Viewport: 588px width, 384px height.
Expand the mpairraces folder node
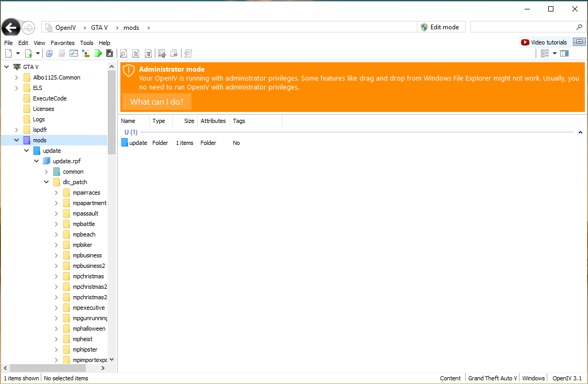[56, 193]
